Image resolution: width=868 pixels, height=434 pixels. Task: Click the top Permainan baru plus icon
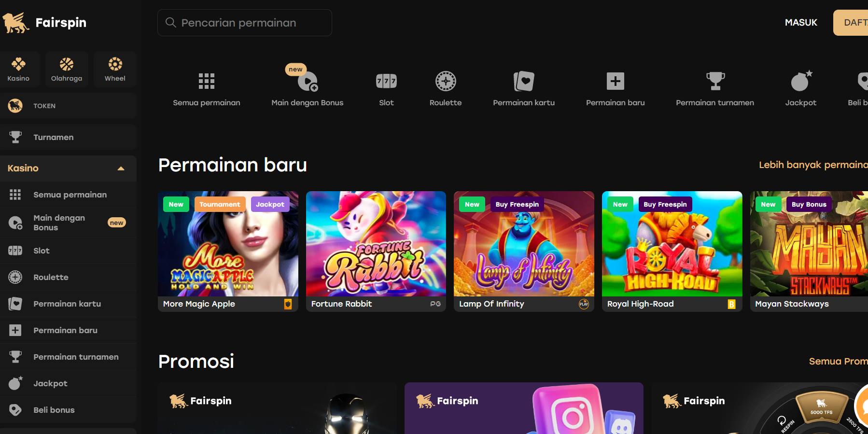tap(616, 81)
